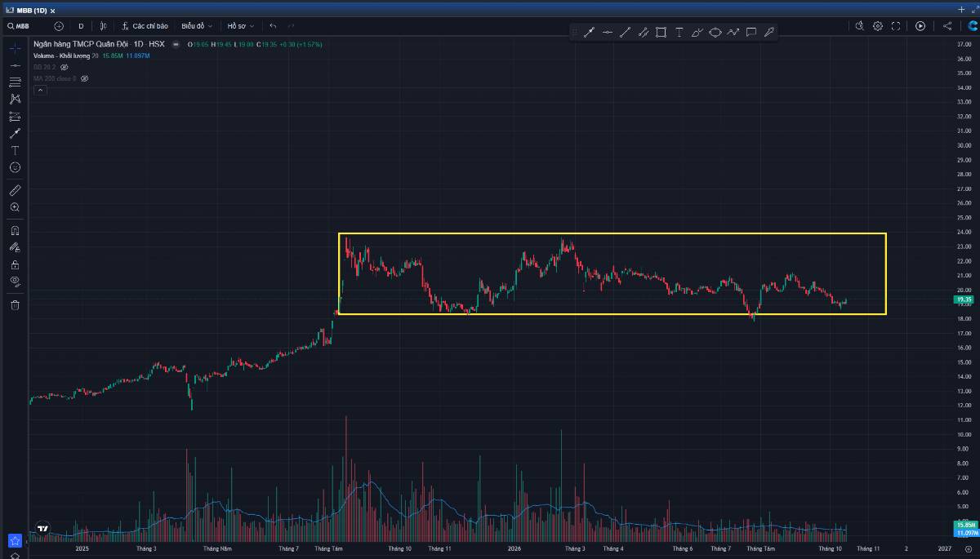Expand the Hồ sơ dropdown

click(x=241, y=26)
